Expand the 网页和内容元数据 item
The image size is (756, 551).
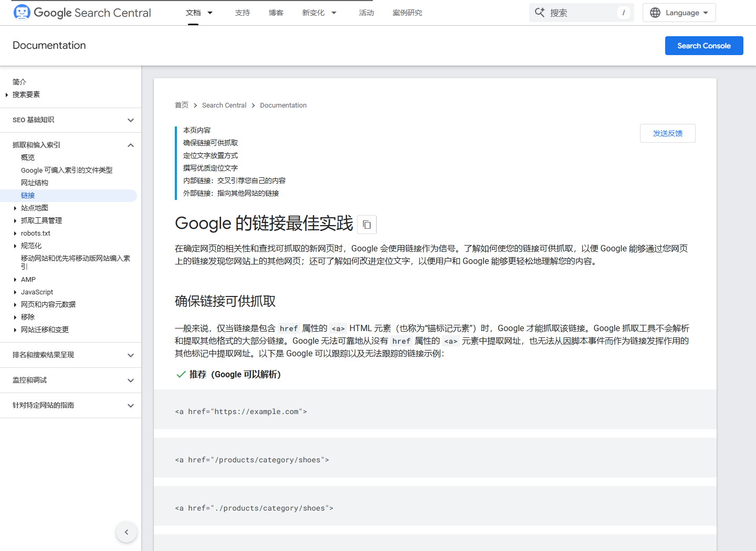click(15, 304)
